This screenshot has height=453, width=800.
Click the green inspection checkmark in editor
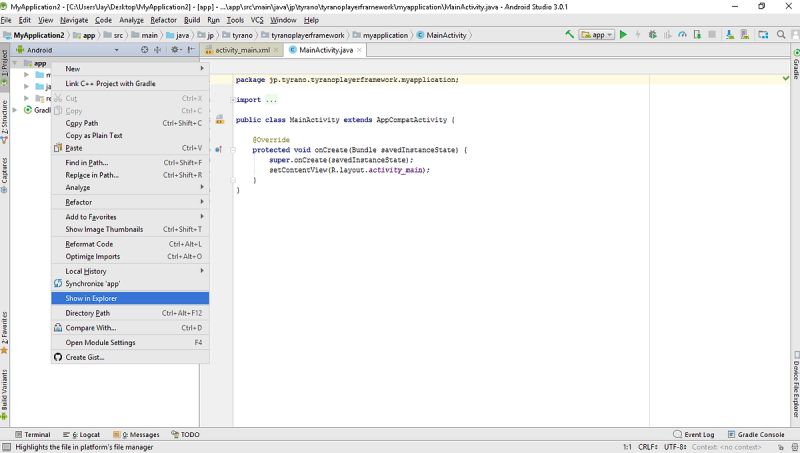click(786, 78)
